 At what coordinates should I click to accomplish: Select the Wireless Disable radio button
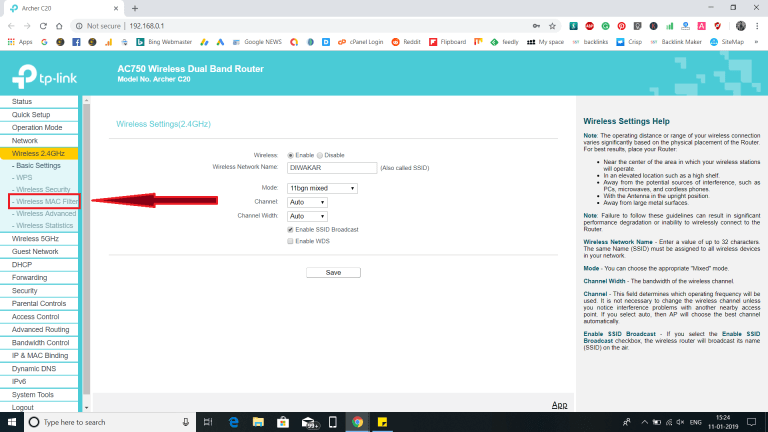point(320,155)
